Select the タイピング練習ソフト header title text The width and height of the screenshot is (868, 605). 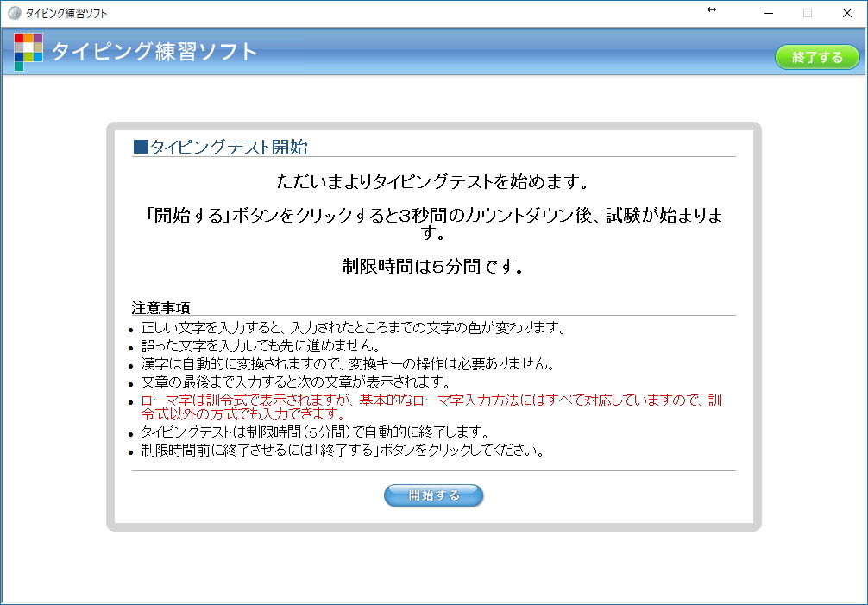pyautogui.click(x=154, y=53)
